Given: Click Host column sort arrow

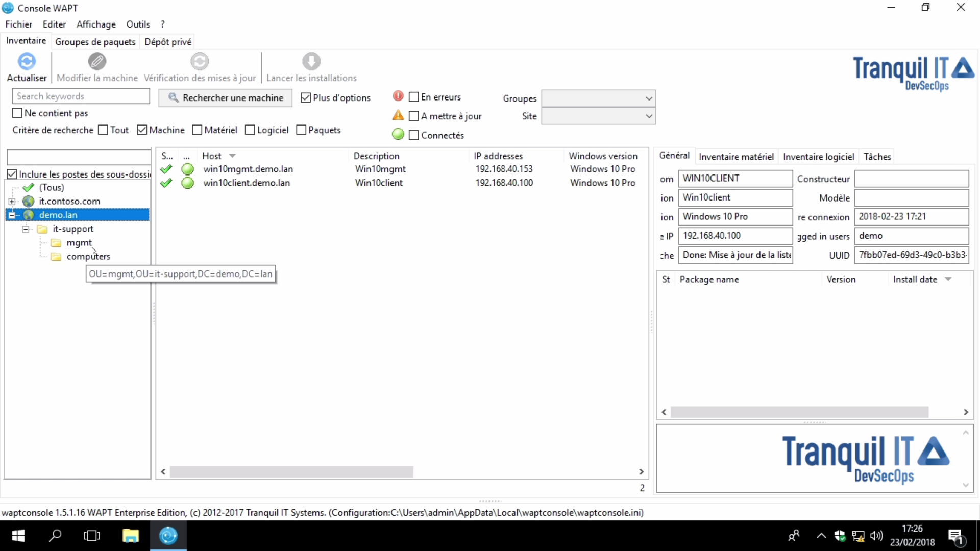Looking at the screenshot, I should pos(232,156).
